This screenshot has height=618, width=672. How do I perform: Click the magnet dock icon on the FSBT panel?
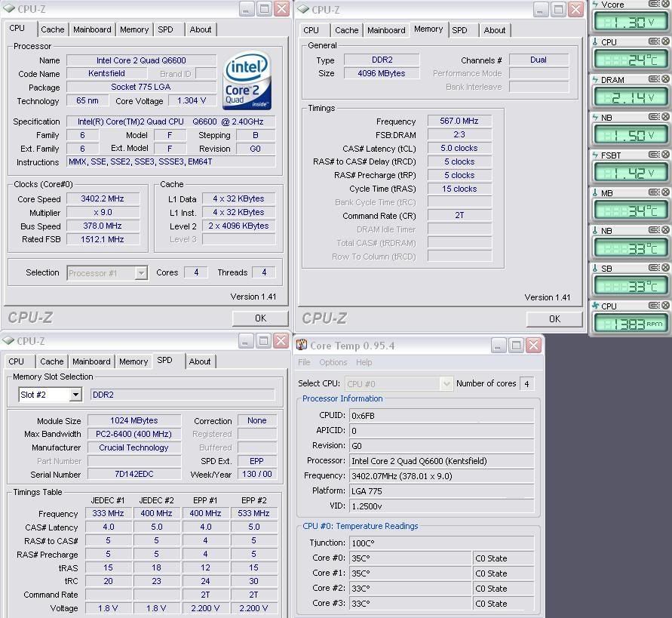pos(654,155)
